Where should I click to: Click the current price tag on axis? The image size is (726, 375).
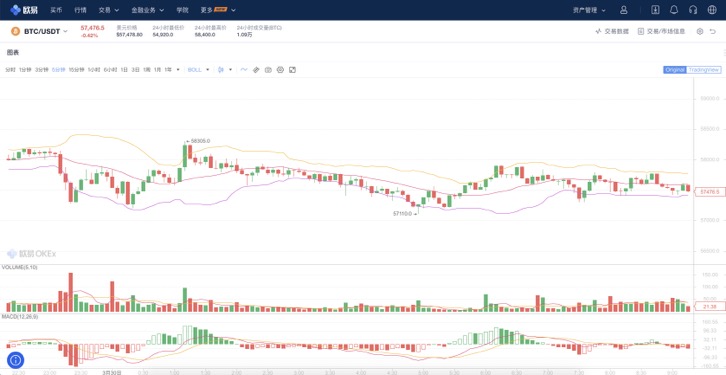[x=709, y=191]
